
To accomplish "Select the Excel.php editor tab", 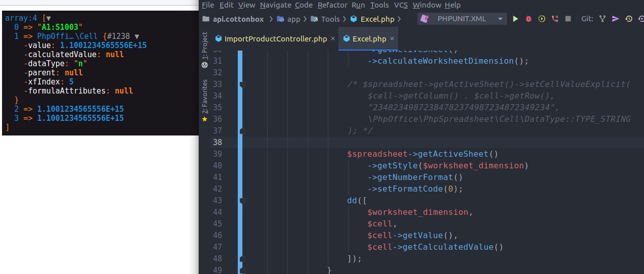I will pyautogui.click(x=369, y=39).
